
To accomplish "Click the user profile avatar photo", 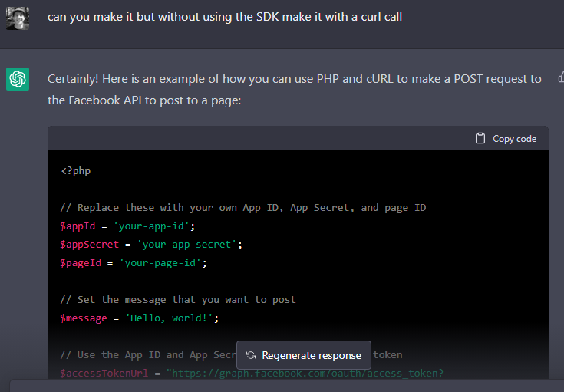I will (18, 18).
